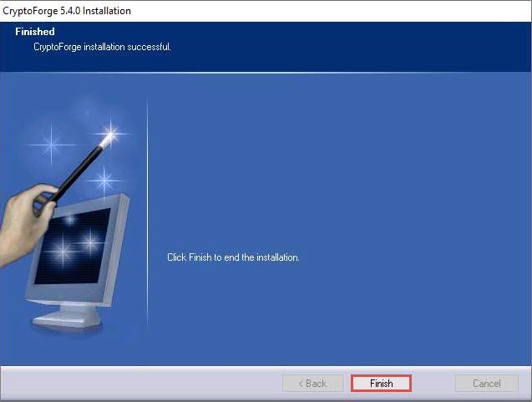
Task: Click the footer gap between Finish and Cancel
Action: tap(433, 384)
